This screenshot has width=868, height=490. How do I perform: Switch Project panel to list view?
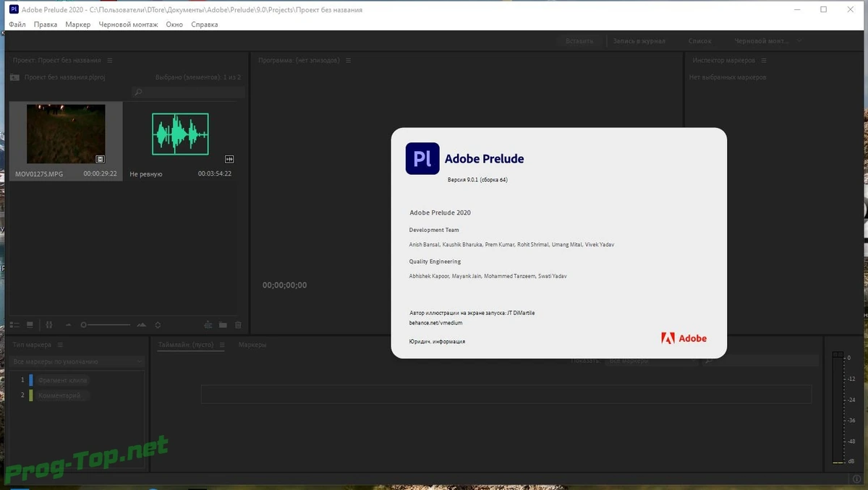[x=14, y=325]
